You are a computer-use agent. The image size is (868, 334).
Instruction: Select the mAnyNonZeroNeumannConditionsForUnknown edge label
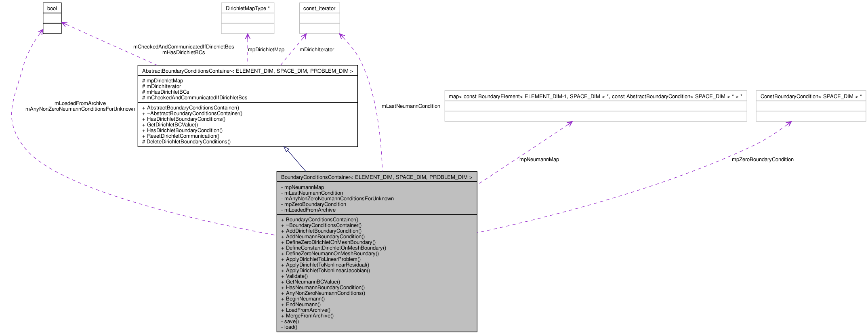[x=80, y=109]
